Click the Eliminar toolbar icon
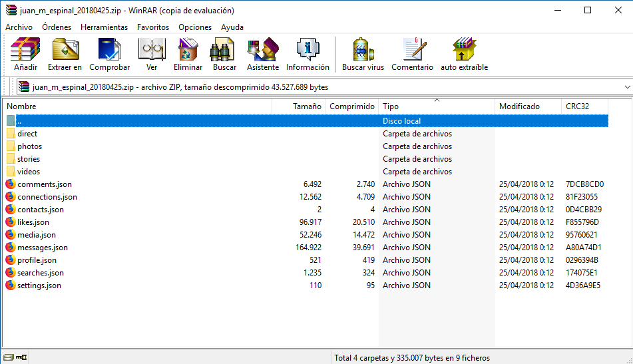The height and width of the screenshot is (364, 633). pos(188,54)
